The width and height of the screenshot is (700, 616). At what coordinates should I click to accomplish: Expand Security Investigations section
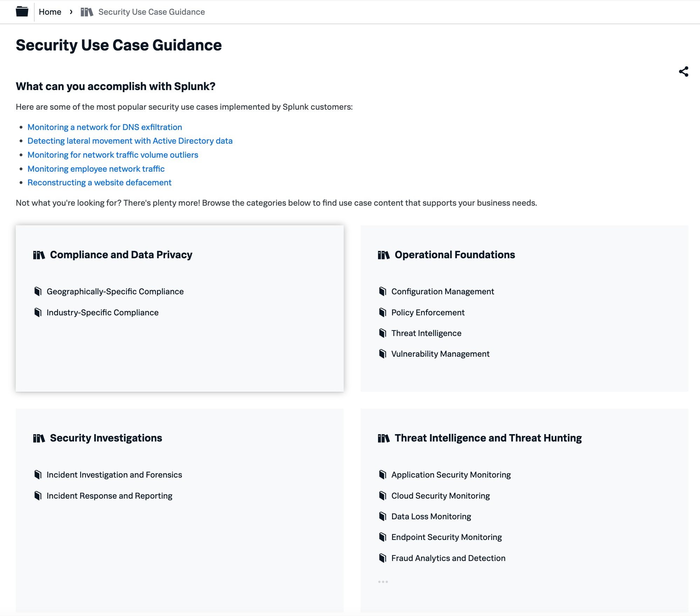tap(106, 437)
